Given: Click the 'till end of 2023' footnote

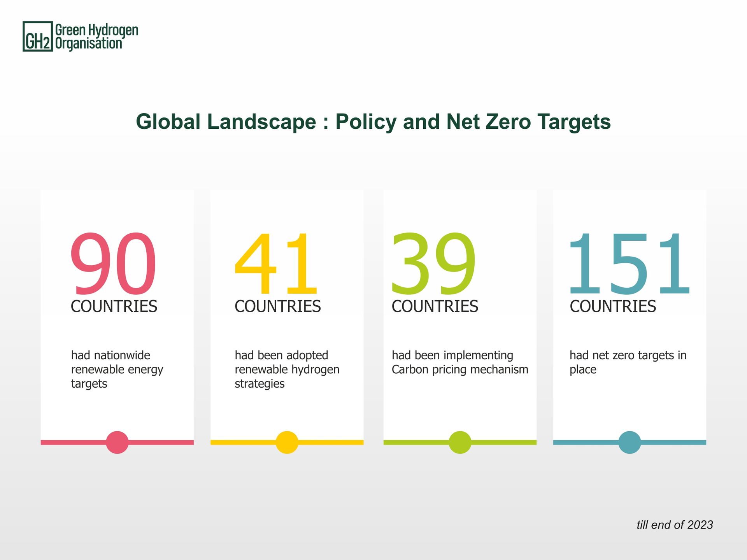Looking at the screenshot, I should 675,525.
